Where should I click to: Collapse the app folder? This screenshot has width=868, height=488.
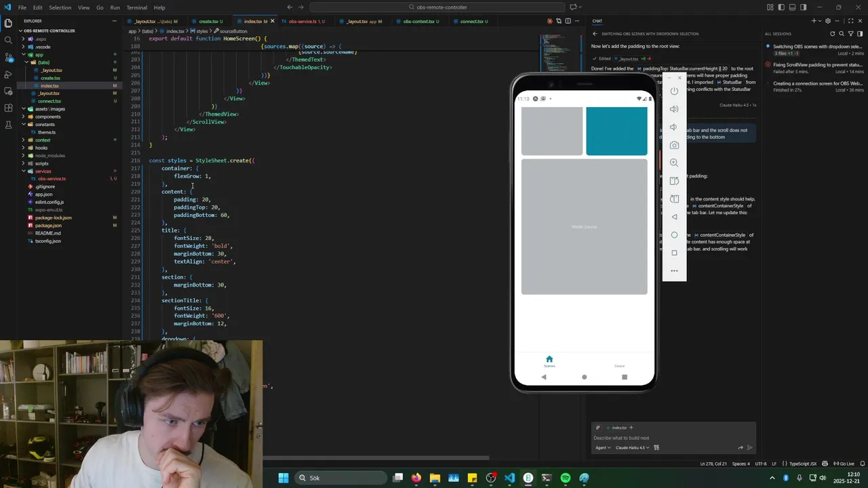pos(39,54)
